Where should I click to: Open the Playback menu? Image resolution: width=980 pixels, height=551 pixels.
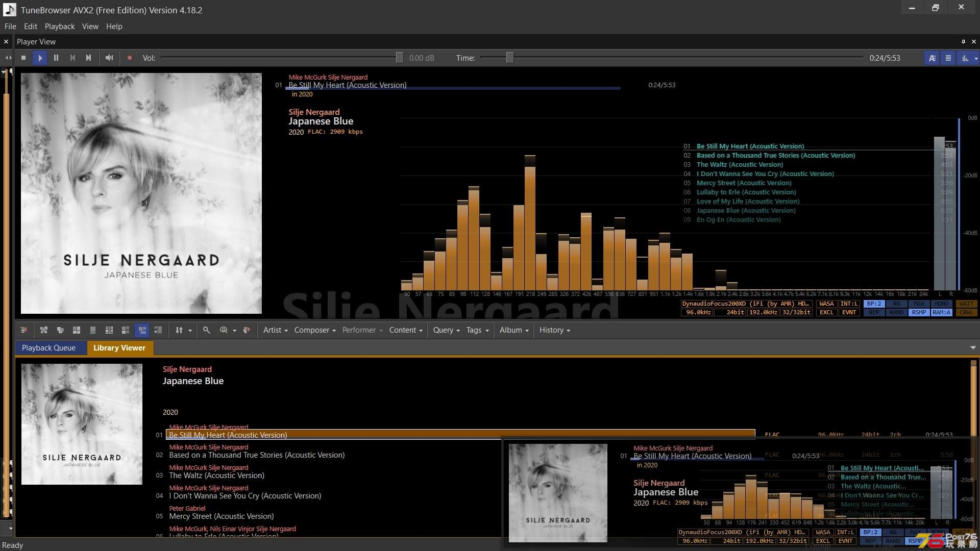60,27
